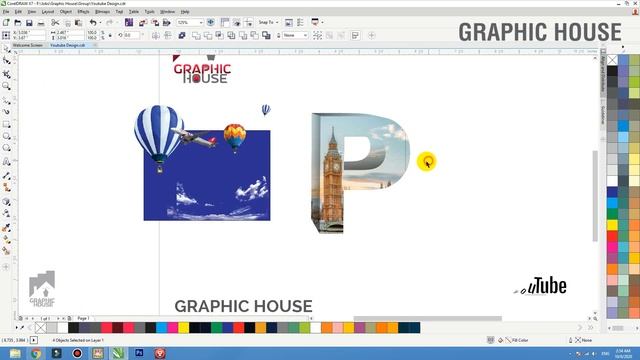The width and height of the screenshot is (640, 360).
Task: Select the Parallel Dimension tool
Action: tap(7, 176)
